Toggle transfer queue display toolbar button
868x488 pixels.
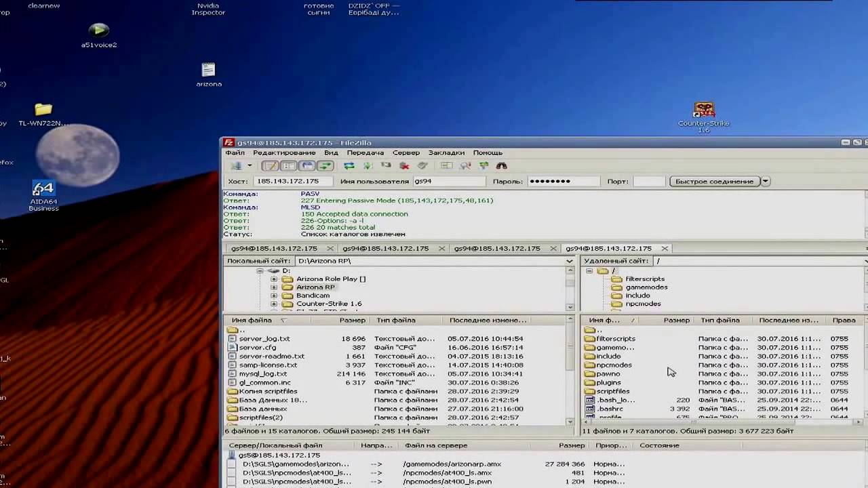click(x=325, y=165)
